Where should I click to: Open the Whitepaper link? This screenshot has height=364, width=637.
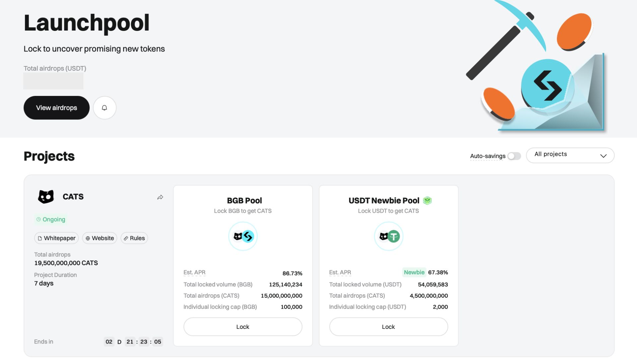click(x=56, y=238)
